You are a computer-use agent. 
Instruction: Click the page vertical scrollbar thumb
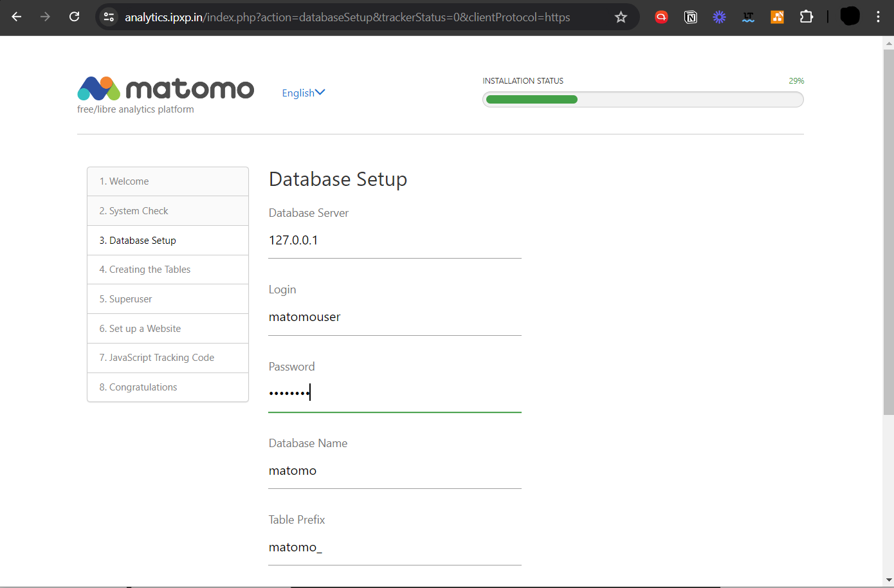[888, 232]
